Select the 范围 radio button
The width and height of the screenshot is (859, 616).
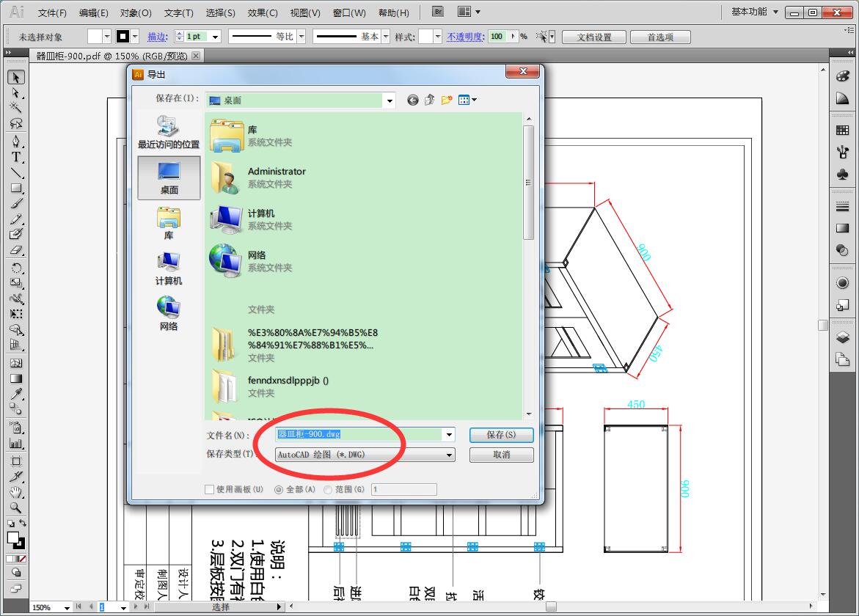(x=328, y=489)
